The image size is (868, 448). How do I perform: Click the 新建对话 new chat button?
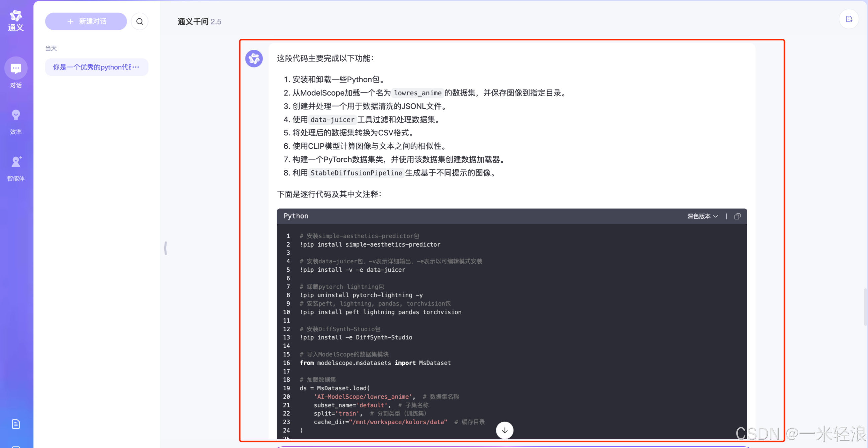click(x=86, y=21)
